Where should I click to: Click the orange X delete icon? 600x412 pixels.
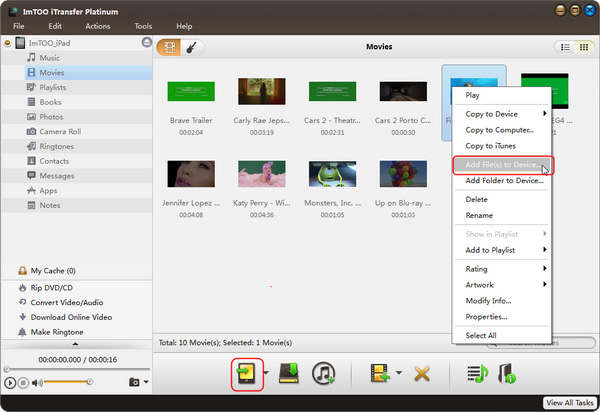point(422,374)
